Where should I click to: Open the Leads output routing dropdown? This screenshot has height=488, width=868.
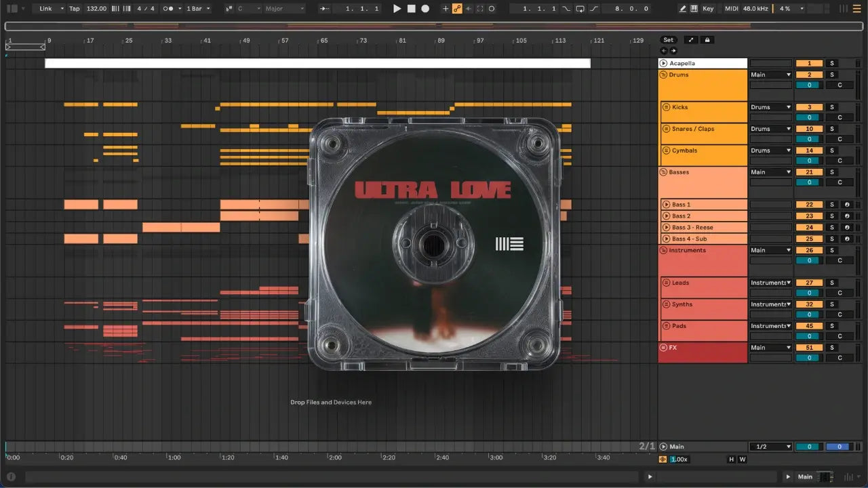(x=771, y=283)
